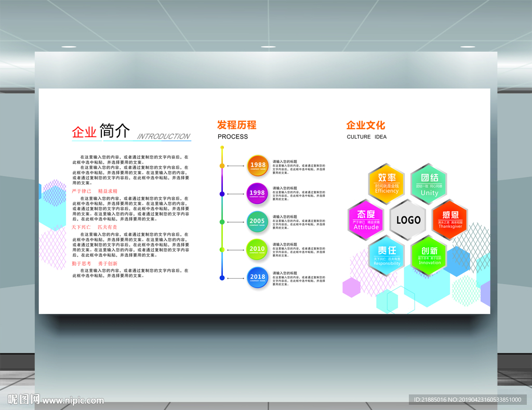Click the 发程历程 orange heading
This screenshot has width=532, height=410.
coord(237,125)
